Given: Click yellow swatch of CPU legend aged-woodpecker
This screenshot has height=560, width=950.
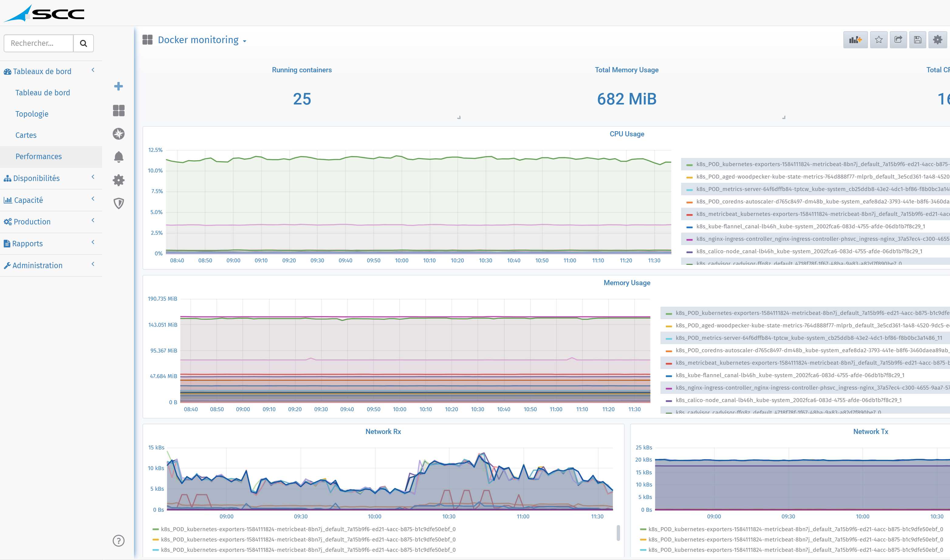Looking at the screenshot, I should (x=690, y=177).
